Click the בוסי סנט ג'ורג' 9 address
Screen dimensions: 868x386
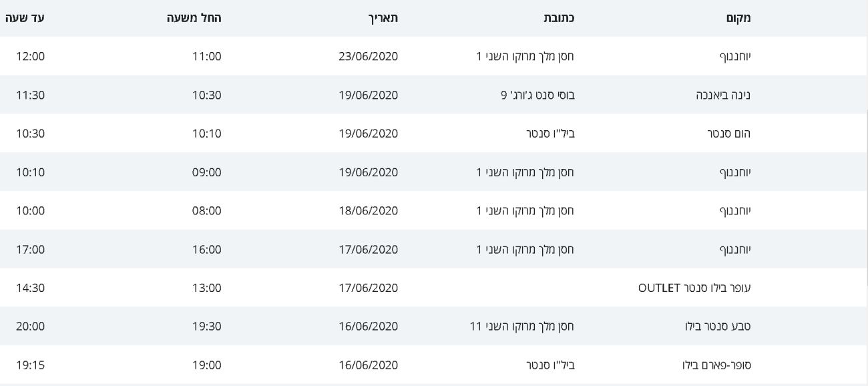pyautogui.click(x=537, y=95)
